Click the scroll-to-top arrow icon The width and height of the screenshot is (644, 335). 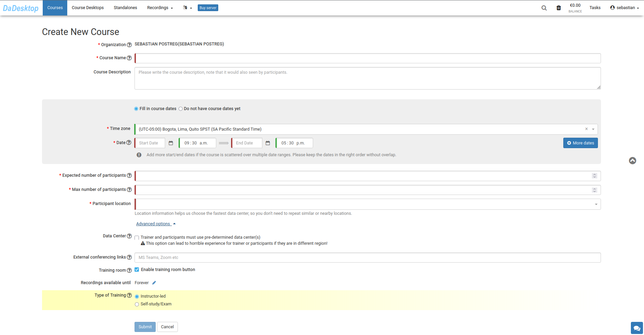(x=632, y=161)
